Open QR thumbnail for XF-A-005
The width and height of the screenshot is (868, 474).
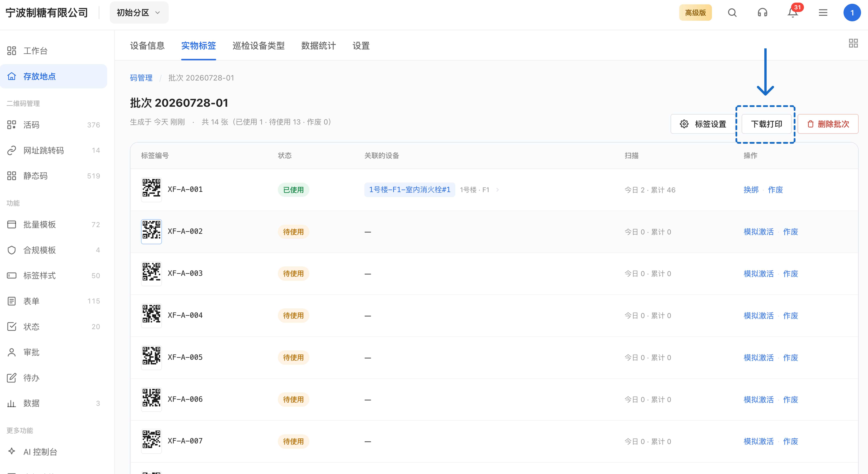pos(151,357)
